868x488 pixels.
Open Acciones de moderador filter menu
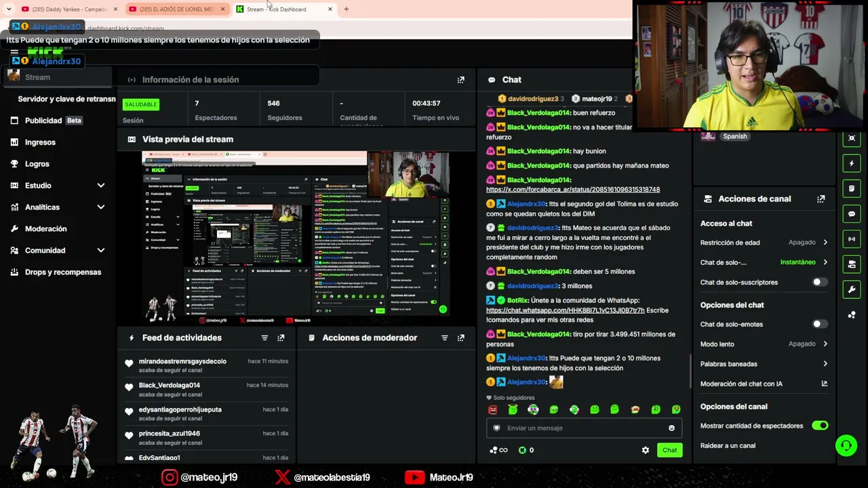[445, 338]
